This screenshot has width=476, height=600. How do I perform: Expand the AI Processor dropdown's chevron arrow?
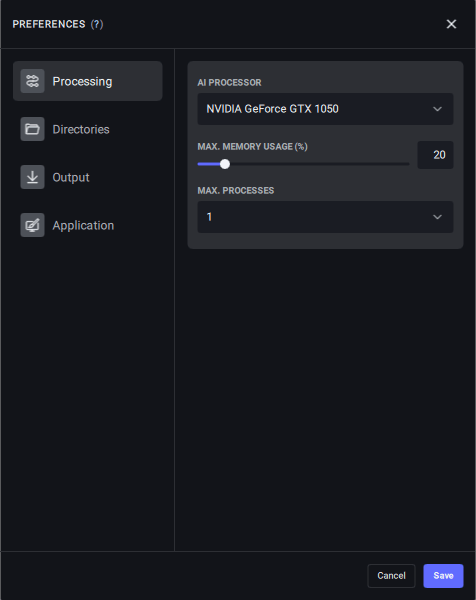pyautogui.click(x=437, y=109)
